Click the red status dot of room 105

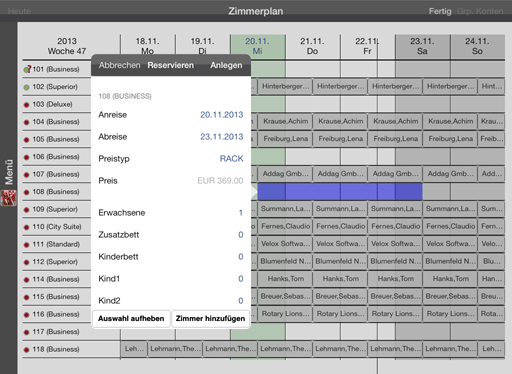[26, 140]
